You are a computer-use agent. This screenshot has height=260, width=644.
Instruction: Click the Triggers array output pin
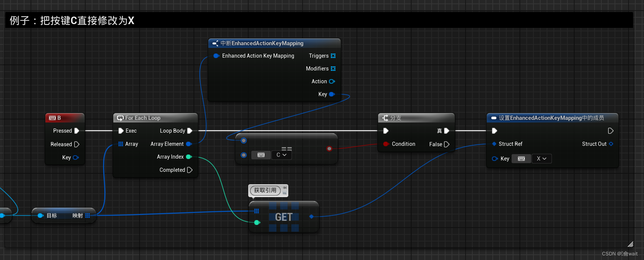(x=333, y=56)
